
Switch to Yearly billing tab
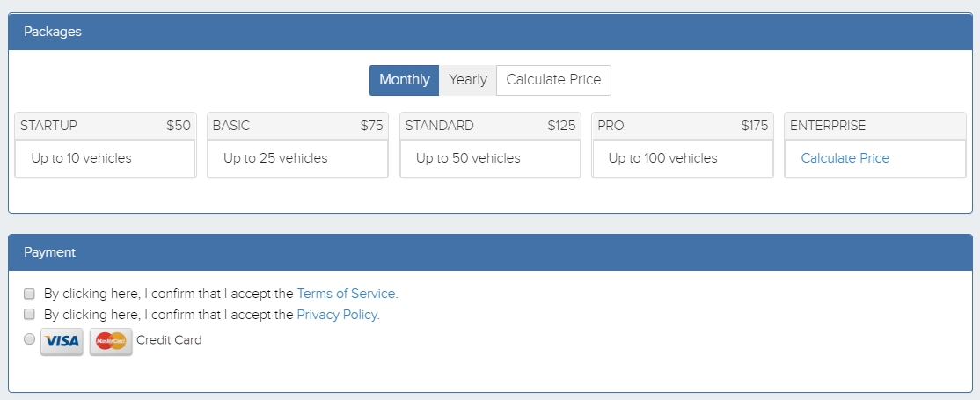pyautogui.click(x=467, y=80)
